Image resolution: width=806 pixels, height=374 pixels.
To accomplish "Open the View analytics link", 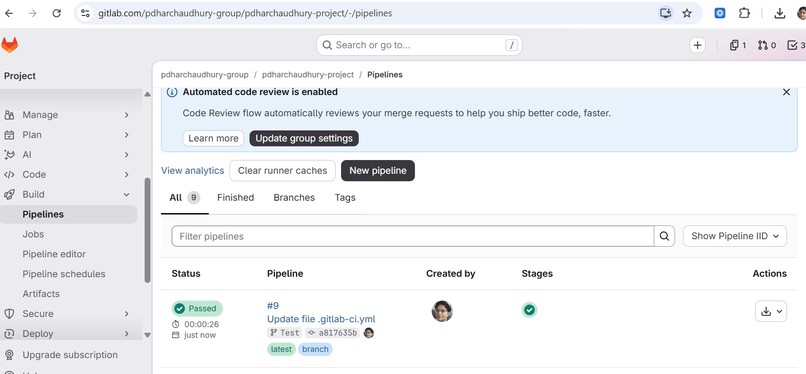I will pyautogui.click(x=193, y=171).
